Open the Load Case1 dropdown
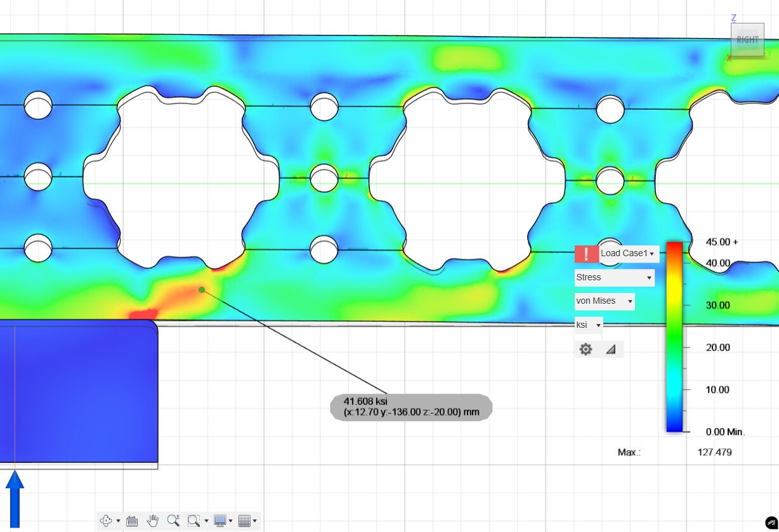This screenshot has width=779, height=532. point(629,254)
